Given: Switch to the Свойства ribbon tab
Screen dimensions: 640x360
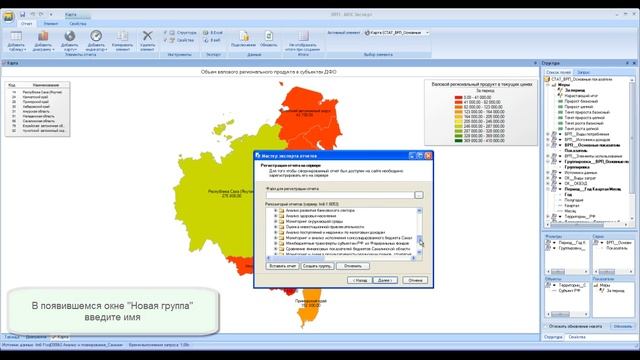Looking at the screenshot, I should click(x=78, y=24).
